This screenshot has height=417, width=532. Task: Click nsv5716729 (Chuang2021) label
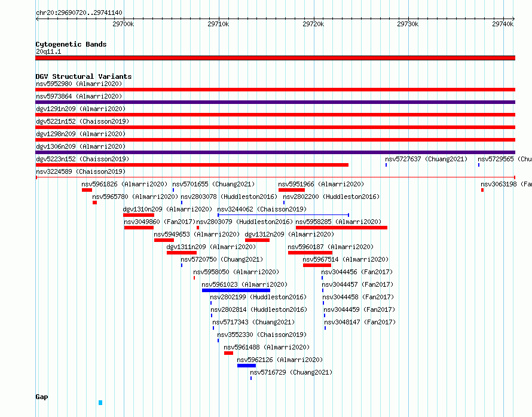pos(291,372)
